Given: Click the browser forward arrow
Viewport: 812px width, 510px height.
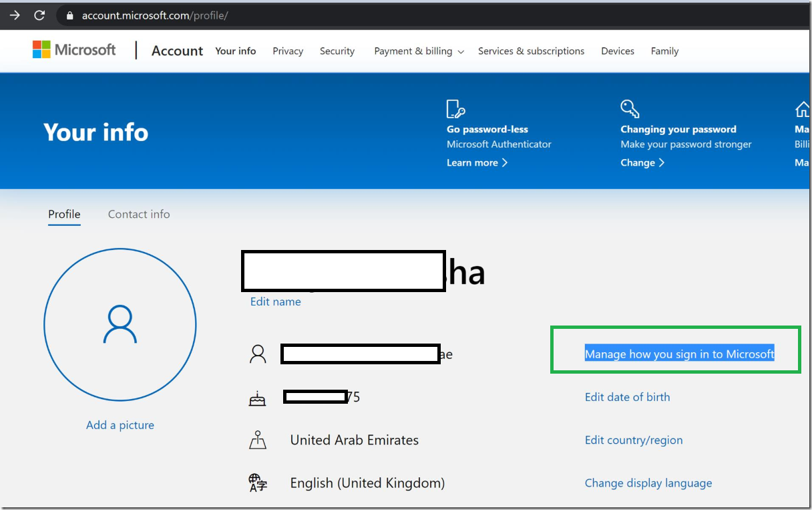Looking at the screenshot, I should pyautogui.click(x=15, y=15).
